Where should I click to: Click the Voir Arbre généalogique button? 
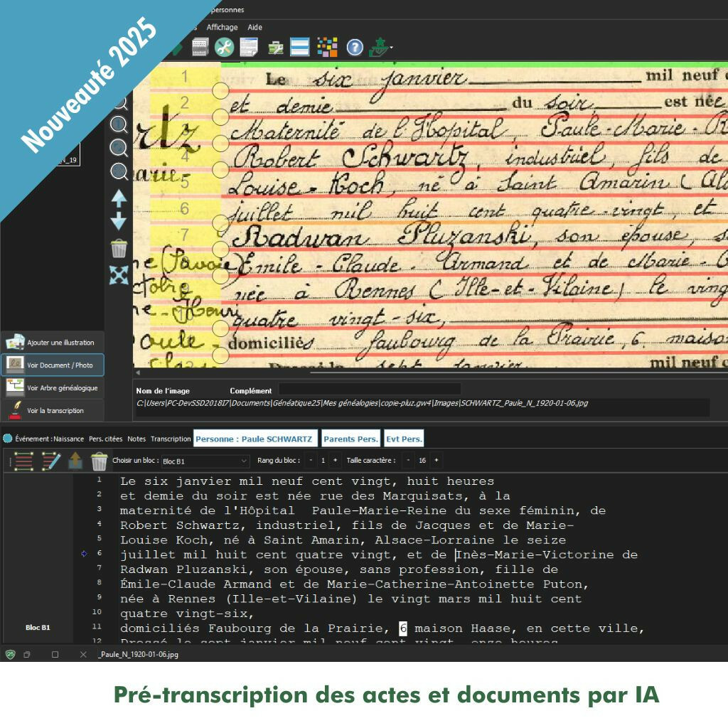point(53,388)
